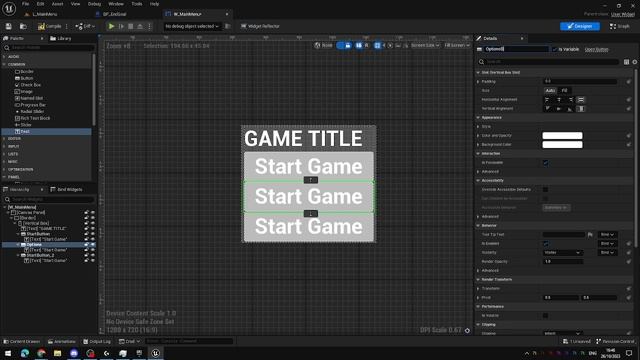The image size is (640, 360).
Task: Set Size to Auto
Action: click(550, 91)
